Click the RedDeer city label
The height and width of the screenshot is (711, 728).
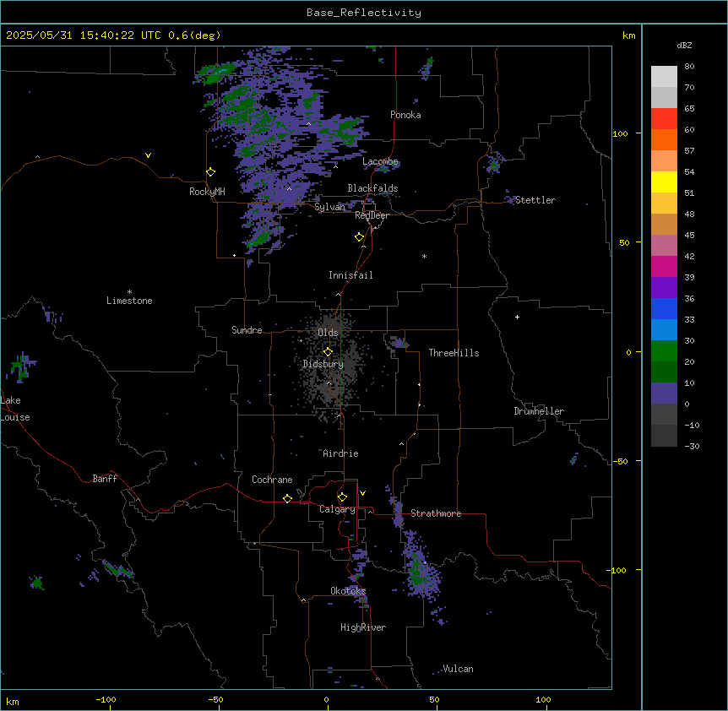[372, 215]
